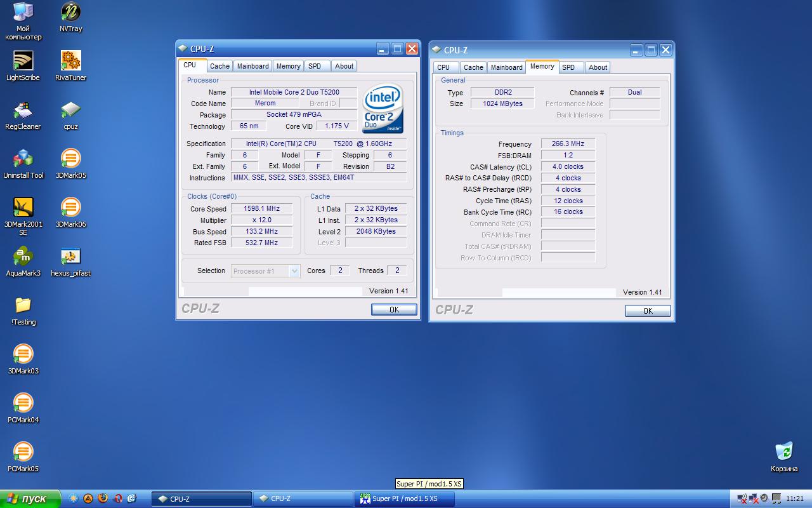
Task: Click the Multiplier value x 12.0
Action: (261, 220)
